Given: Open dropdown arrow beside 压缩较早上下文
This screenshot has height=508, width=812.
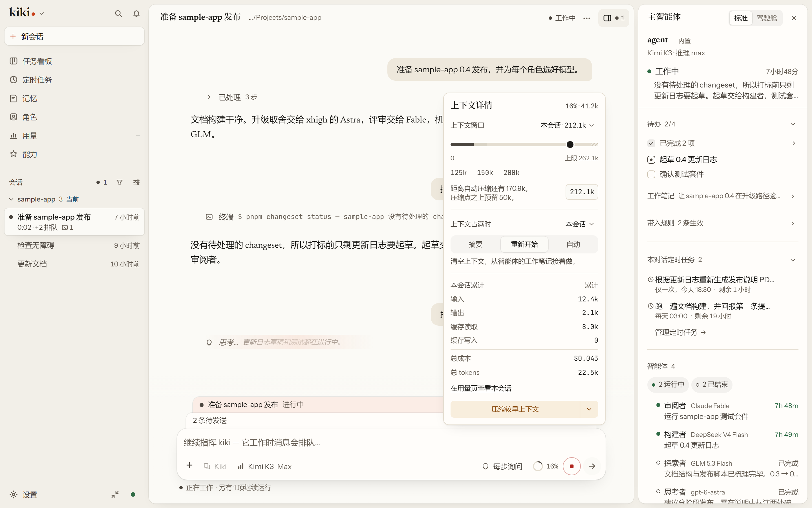Looking at the screenshot, I should coord(589,409).
